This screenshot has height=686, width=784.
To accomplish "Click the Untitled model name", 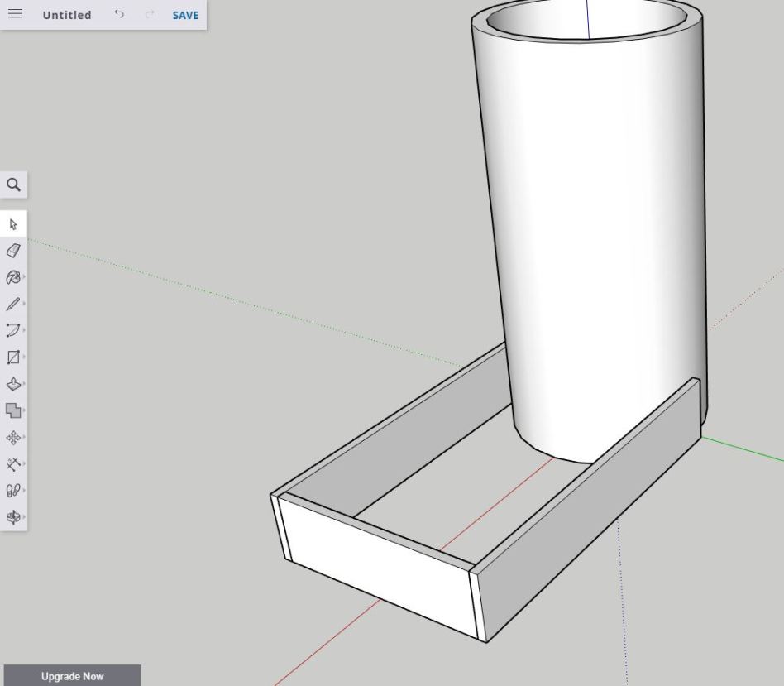I will click(x=67, y=15).
